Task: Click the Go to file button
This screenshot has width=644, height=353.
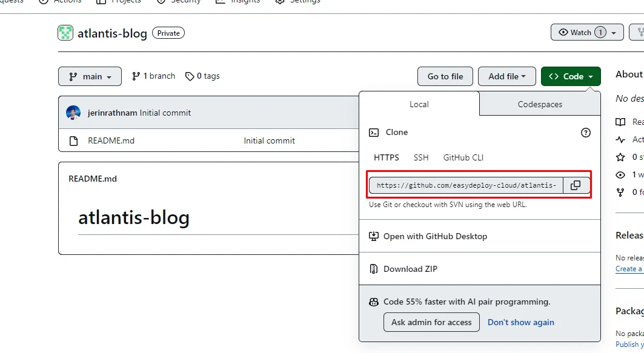Action: 445,76
